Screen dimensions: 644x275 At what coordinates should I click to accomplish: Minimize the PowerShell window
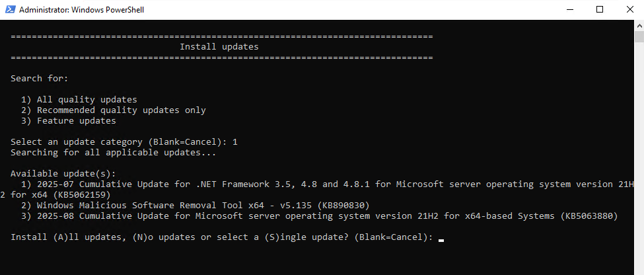[569, 9]
